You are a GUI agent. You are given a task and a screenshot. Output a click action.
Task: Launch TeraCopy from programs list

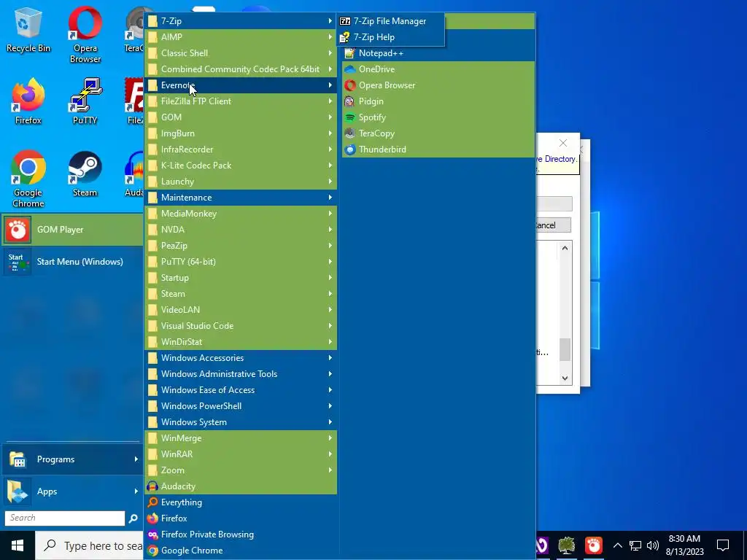point(438,133)
